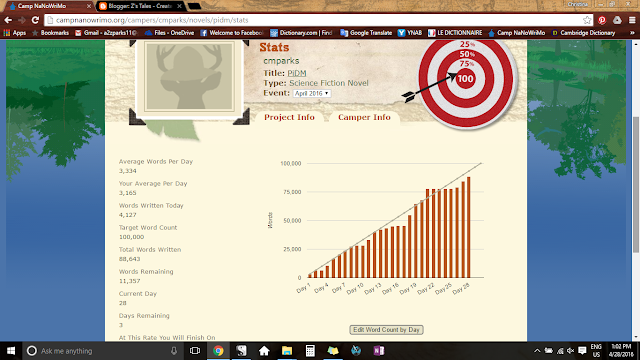Open the taskbar clock and date
Viewport: 640px width, 360px height.
pos(621,351)
